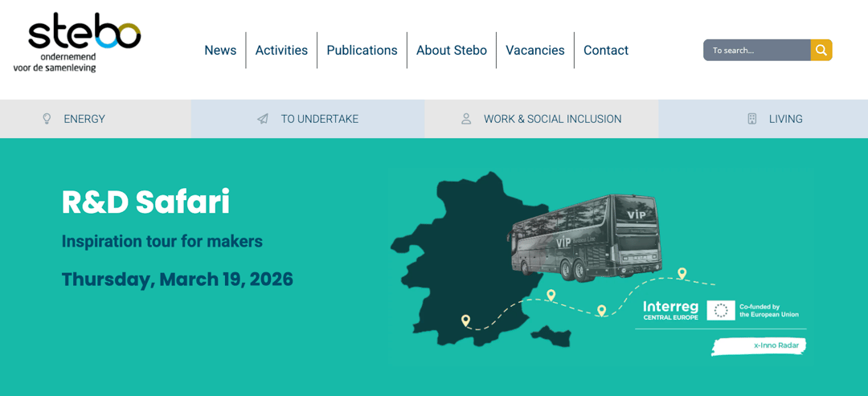View the Vacancies page
The width and height of the screenshot is (868, 396).
535,50
